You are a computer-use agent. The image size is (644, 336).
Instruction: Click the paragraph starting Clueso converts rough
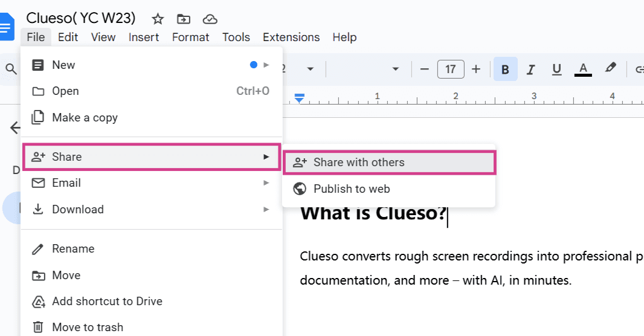coord(471,268)
